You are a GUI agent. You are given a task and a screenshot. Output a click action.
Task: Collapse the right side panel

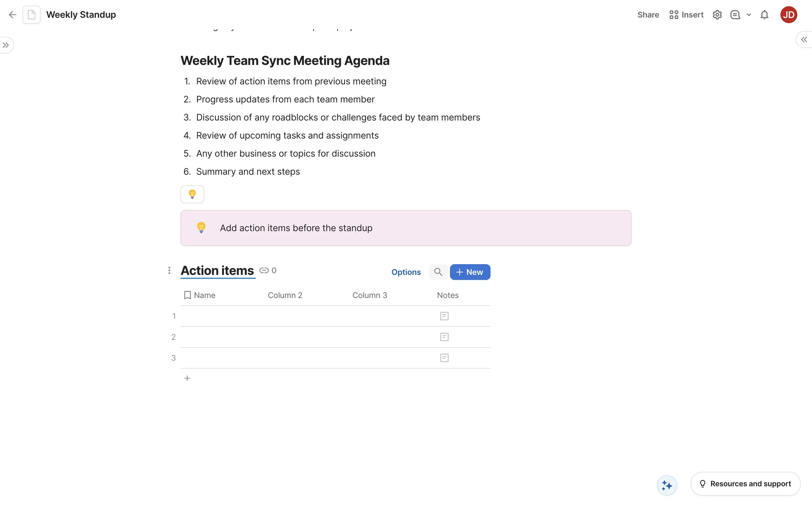pyautogui.click(x=804, y=39)
